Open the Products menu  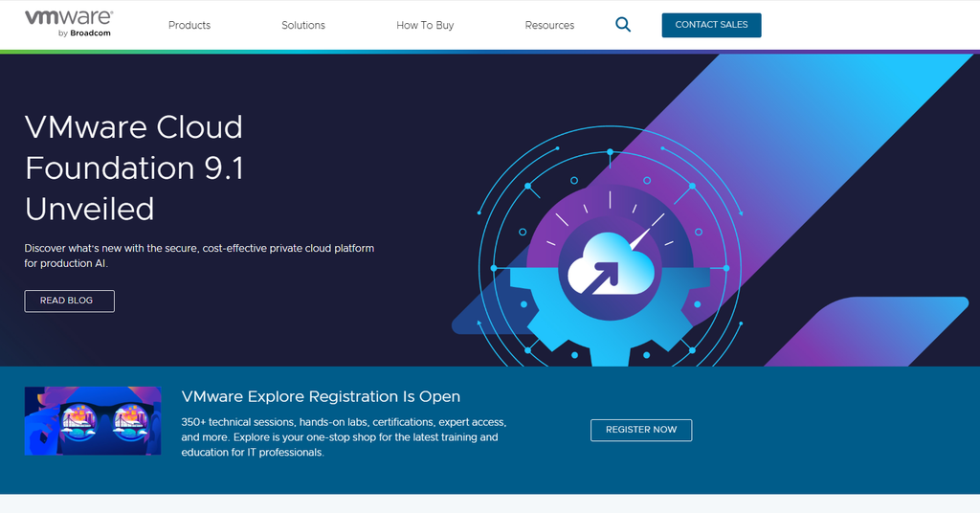(x=189, y=25)
